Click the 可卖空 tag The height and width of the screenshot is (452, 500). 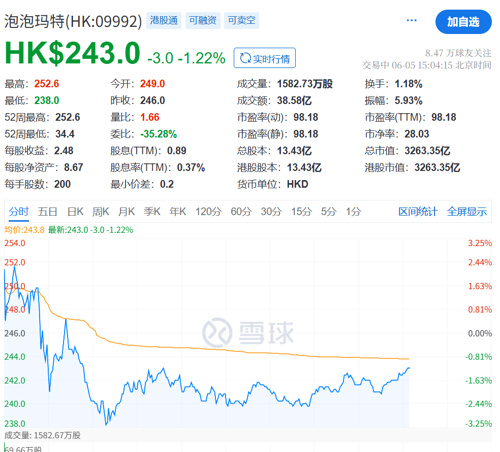click(x=241, y=21)
